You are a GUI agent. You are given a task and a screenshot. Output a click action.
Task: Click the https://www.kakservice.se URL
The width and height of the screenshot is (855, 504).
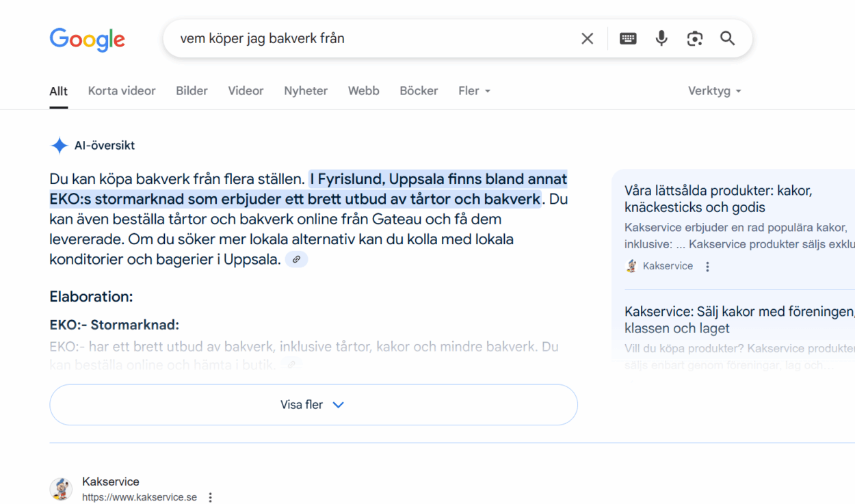140,498
